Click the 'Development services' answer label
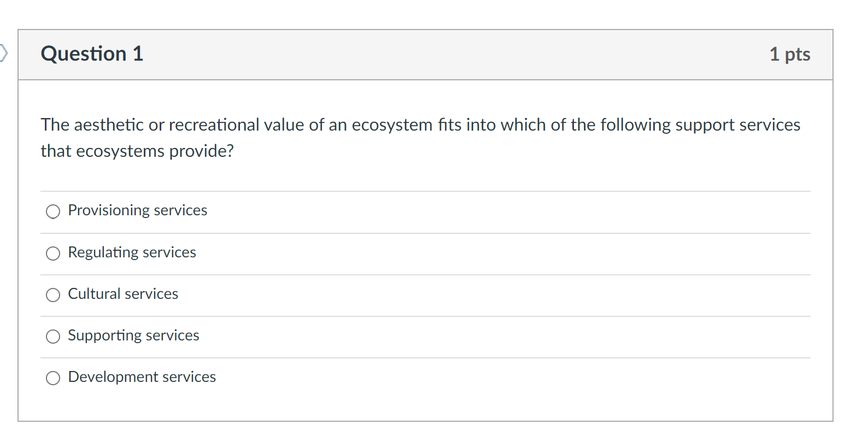This screenshot has height=436, width=868. 142,377
